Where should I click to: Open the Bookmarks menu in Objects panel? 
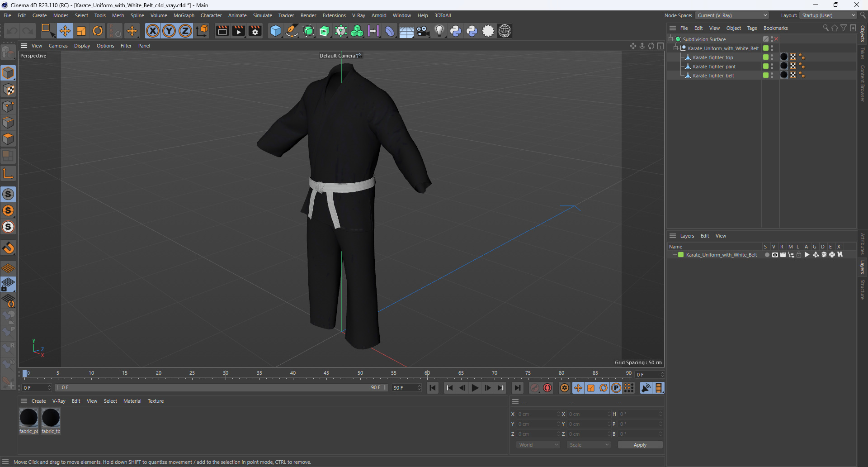point(775,28)
